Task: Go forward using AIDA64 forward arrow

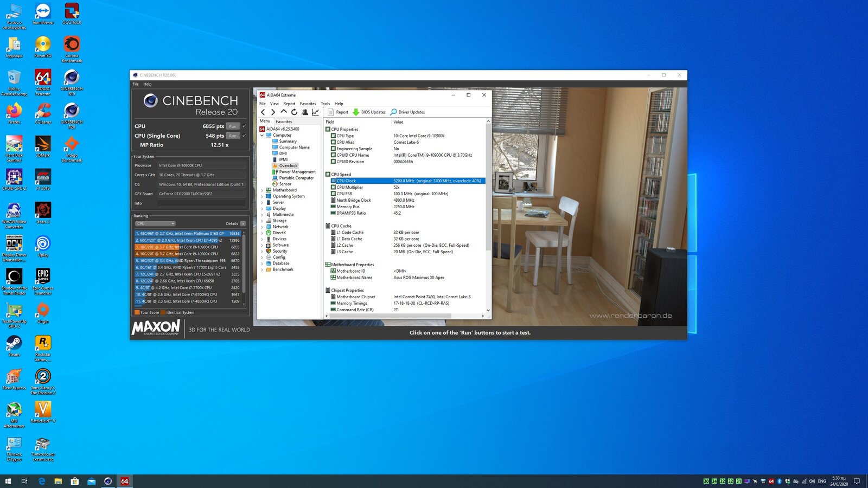Action: pyautogui.click(x=273, y=112)
